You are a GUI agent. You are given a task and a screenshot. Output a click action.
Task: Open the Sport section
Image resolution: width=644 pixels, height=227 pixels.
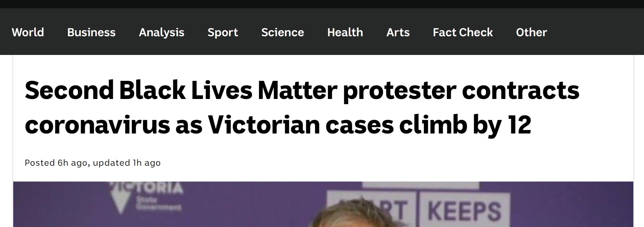(x=223, y=33)
